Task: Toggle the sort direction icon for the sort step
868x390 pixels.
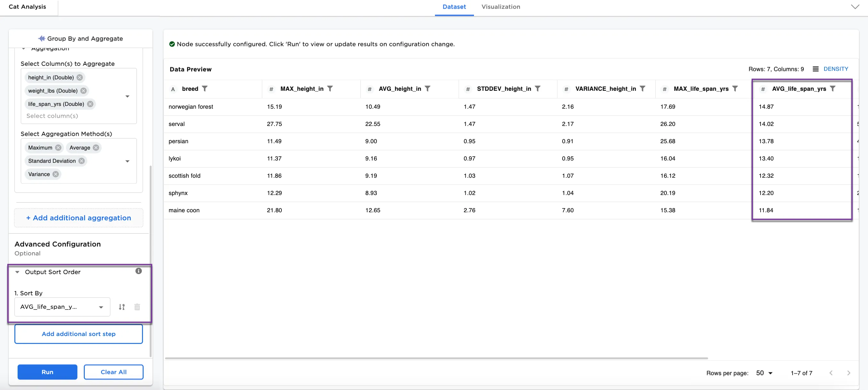Action: (x=122, y=307)
